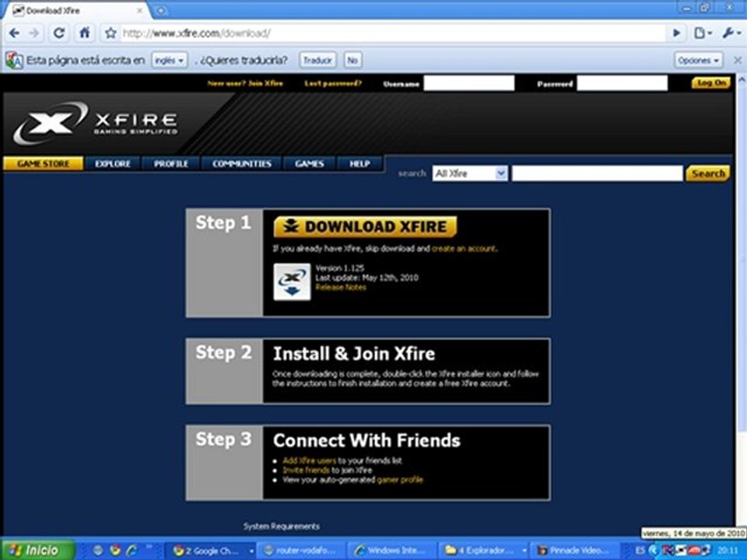Image resolution: width=747 pixels, height=560 pixels.
Task: Click into the Password field
Action: click(622, 83)
